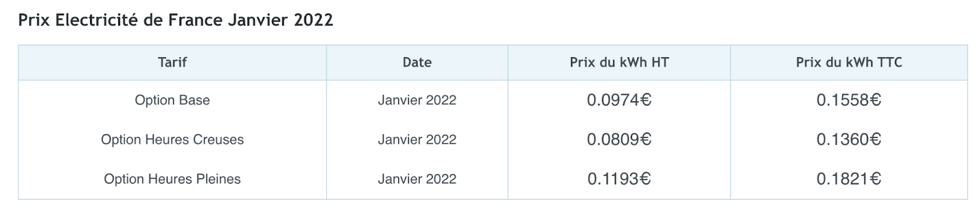Click the 0.1558€ TTC price
The image size is (980, 222).
849,100
